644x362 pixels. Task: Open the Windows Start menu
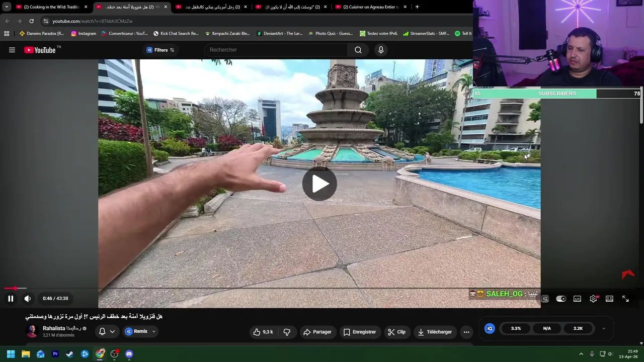(x=11, y=354)
